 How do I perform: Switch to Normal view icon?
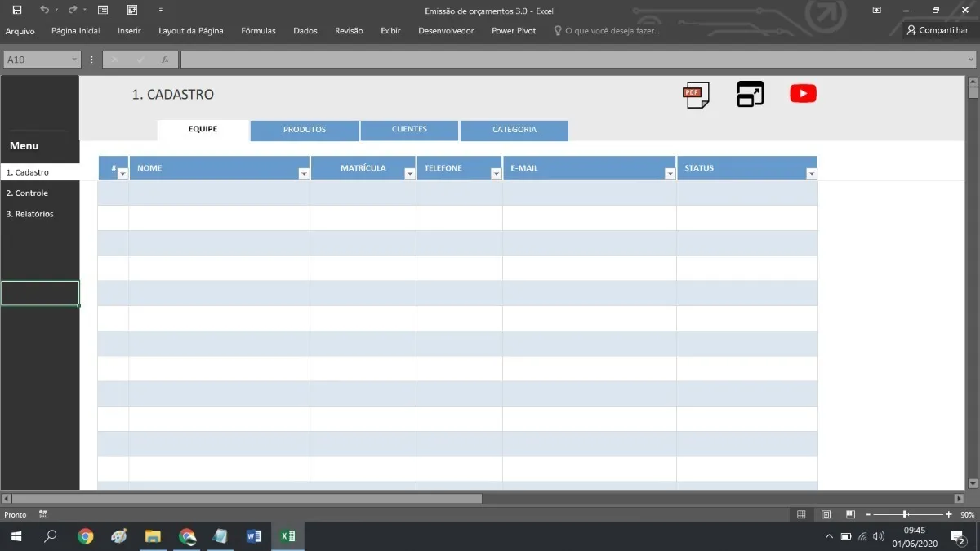(801, 514)
